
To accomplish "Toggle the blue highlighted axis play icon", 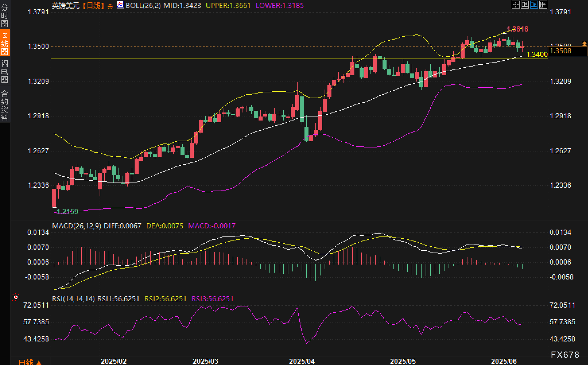I will [534, 5].
